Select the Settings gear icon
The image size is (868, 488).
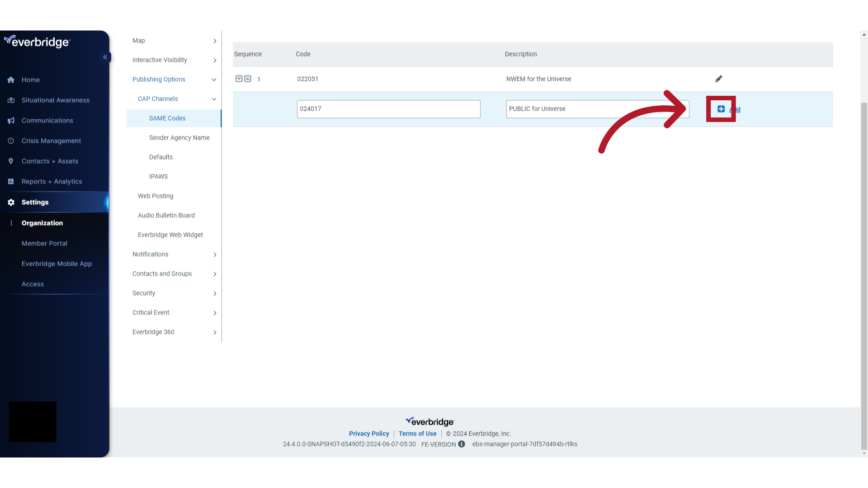[11, 202]
